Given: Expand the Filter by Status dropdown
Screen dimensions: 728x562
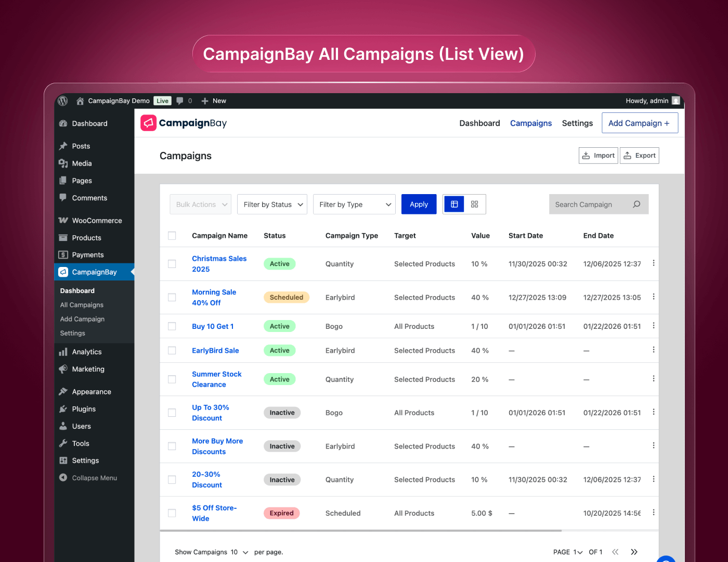Looking at the screenshot, I should coord(272,205).
